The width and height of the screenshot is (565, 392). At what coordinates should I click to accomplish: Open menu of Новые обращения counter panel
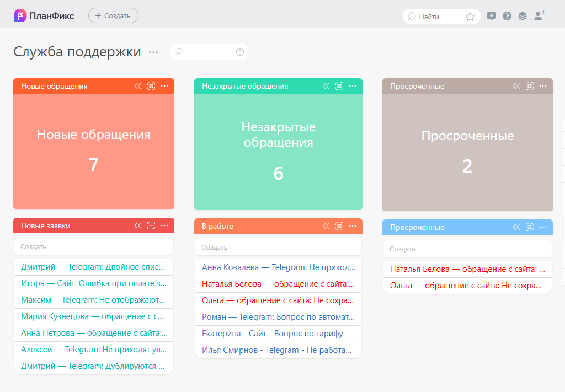[x=164, y=86]
